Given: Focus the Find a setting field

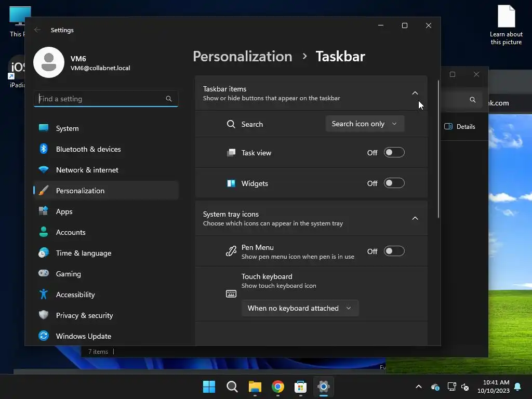Looking at the screenshot, I should coord(106,99).
